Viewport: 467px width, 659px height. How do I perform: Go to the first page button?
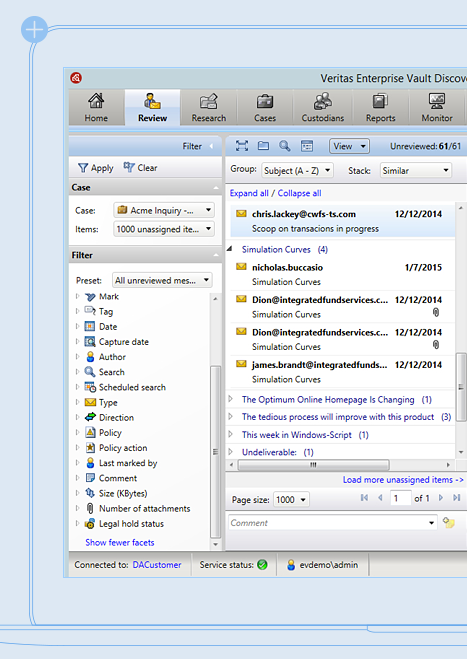364,498
